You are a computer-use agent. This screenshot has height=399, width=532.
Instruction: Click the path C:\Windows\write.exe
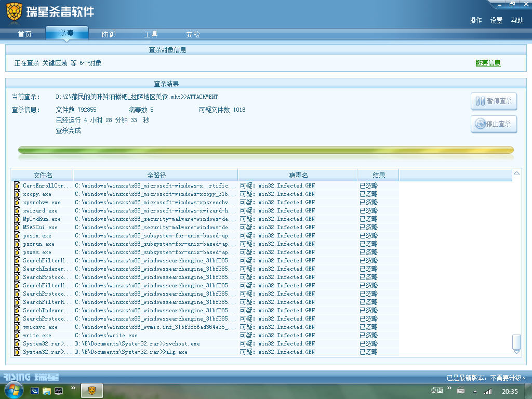[x=106, y=335]
